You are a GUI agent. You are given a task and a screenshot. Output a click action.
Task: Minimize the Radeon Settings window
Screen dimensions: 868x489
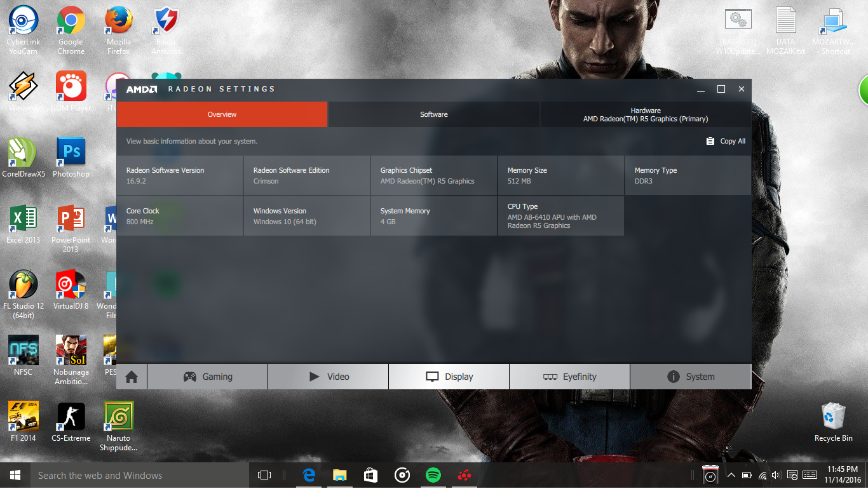[701, 90]
